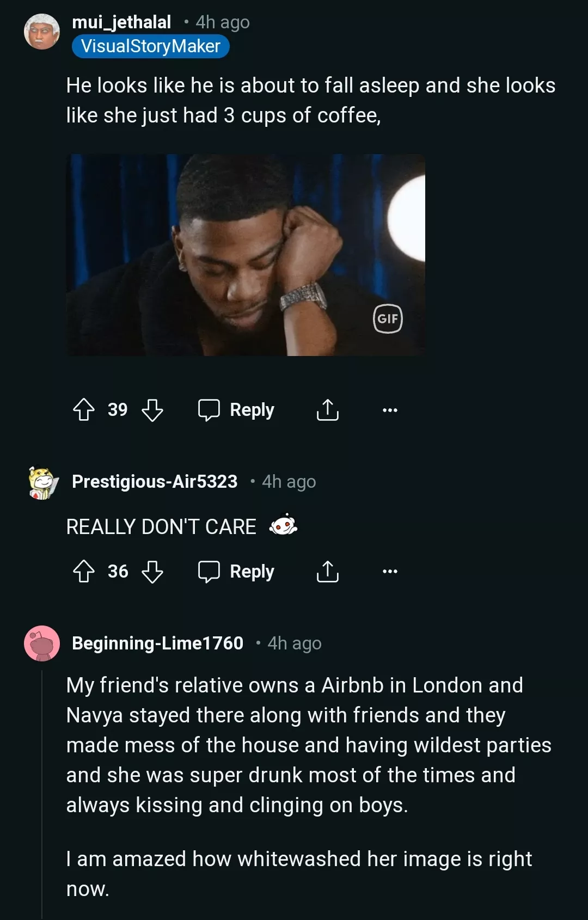
Task: Open more options on mui_jethalal's comment
Action: point(390,410)
